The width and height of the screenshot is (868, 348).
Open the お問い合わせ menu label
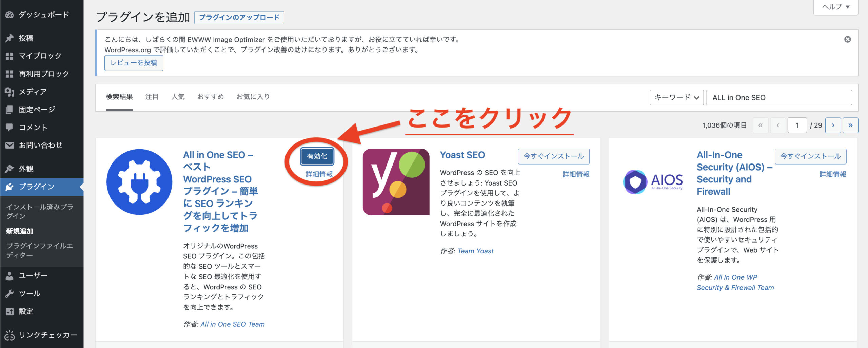pyautogui.click(x=41, y=146)
